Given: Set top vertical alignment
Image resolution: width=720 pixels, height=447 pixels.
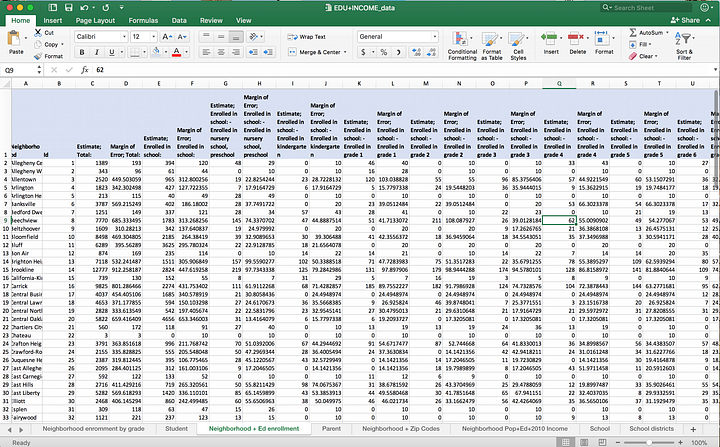Looking at the screenshot, I should 206,36.
